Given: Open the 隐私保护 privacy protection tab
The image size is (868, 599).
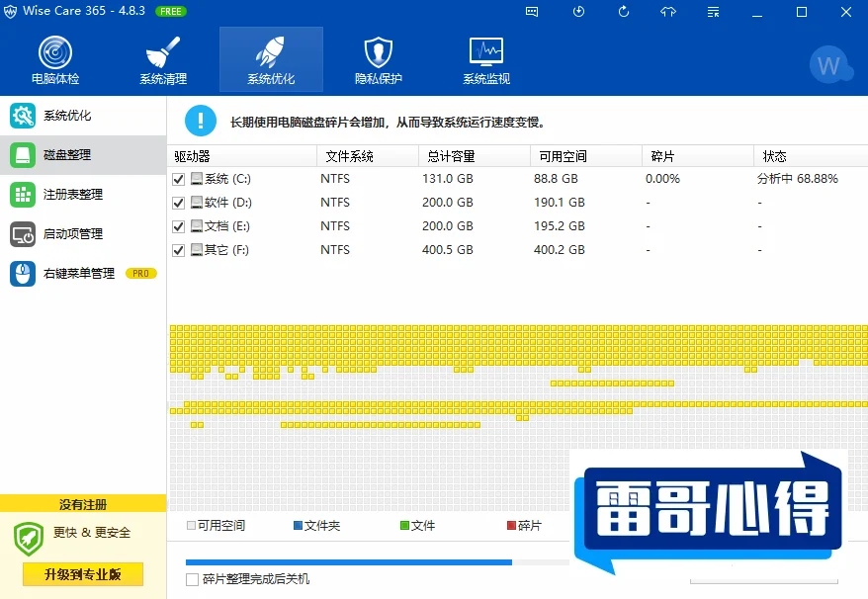Looking at the screenshot, I should 379,59.
